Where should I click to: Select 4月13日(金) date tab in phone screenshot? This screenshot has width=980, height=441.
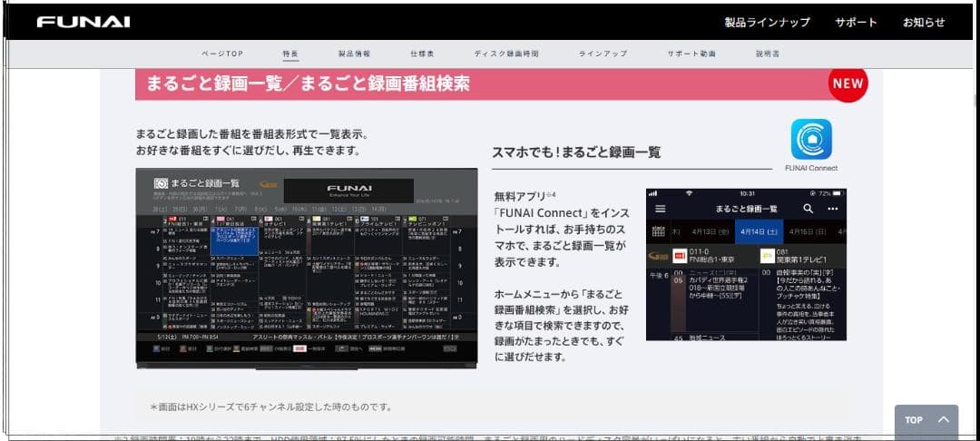(x=710, y=231)
